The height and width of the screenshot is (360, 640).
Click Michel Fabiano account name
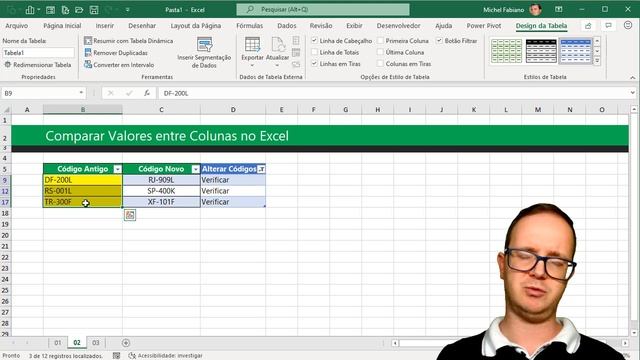[x=503, y=9]
